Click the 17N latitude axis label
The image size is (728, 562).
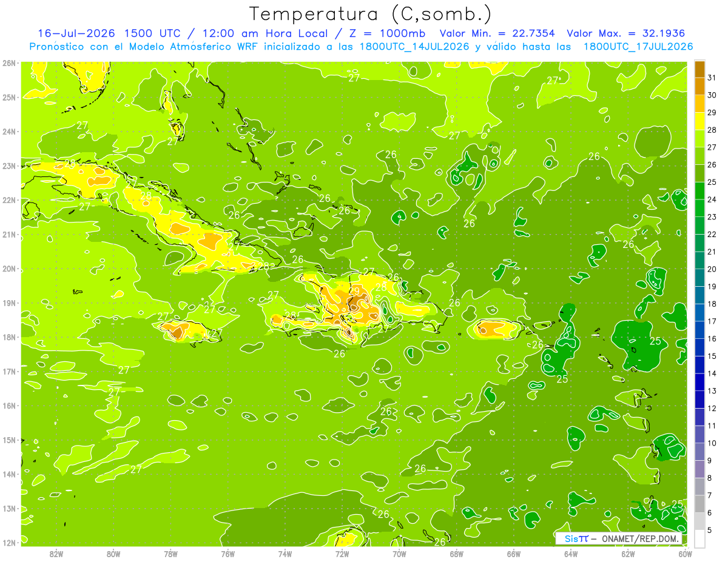[x=9, y=372]
